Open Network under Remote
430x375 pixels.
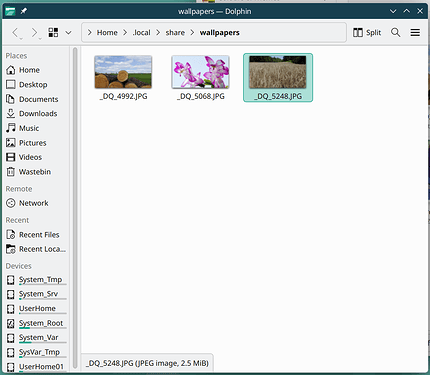pyautogui.click(x=37, y=203)
